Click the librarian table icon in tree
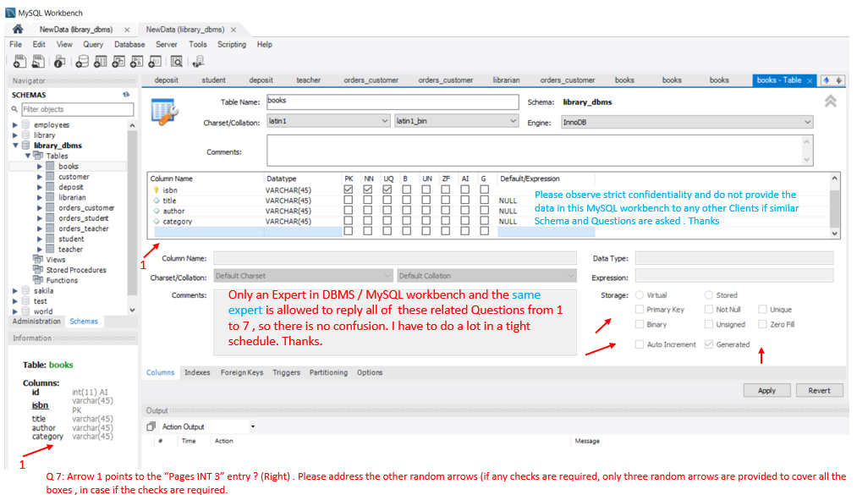The image size is (868, 495). coord(51,197)
